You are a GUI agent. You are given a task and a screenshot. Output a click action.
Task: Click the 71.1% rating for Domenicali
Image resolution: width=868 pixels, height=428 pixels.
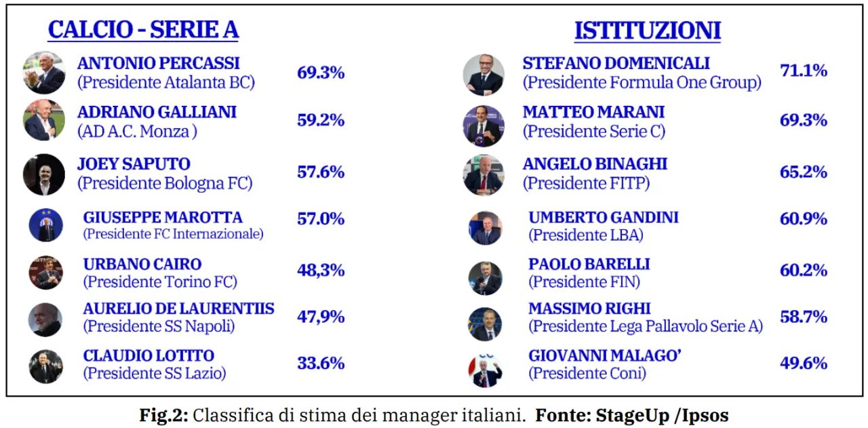804,70
